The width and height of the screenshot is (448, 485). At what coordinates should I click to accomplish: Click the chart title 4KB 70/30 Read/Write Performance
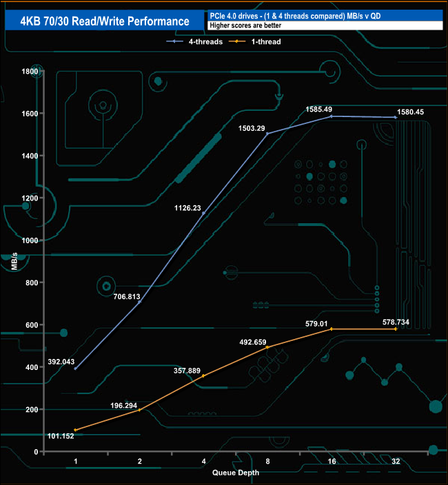click(105, 21)
